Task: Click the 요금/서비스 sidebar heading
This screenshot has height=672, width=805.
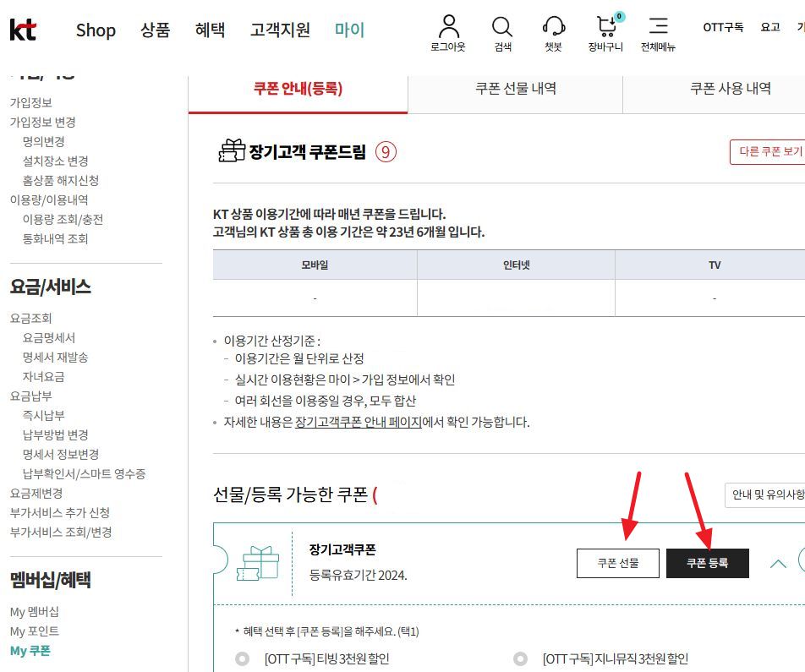Action: 51,287
